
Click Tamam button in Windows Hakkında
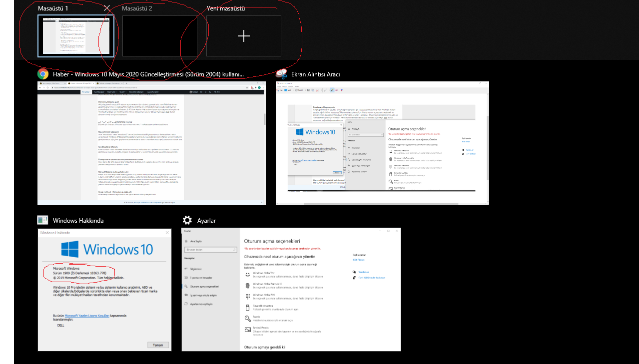pyautogui.click(x=158, y=345)
